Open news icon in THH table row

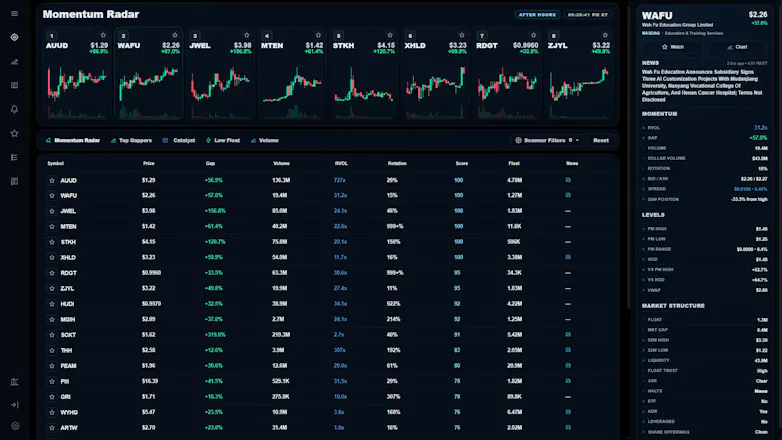[568, 350]
